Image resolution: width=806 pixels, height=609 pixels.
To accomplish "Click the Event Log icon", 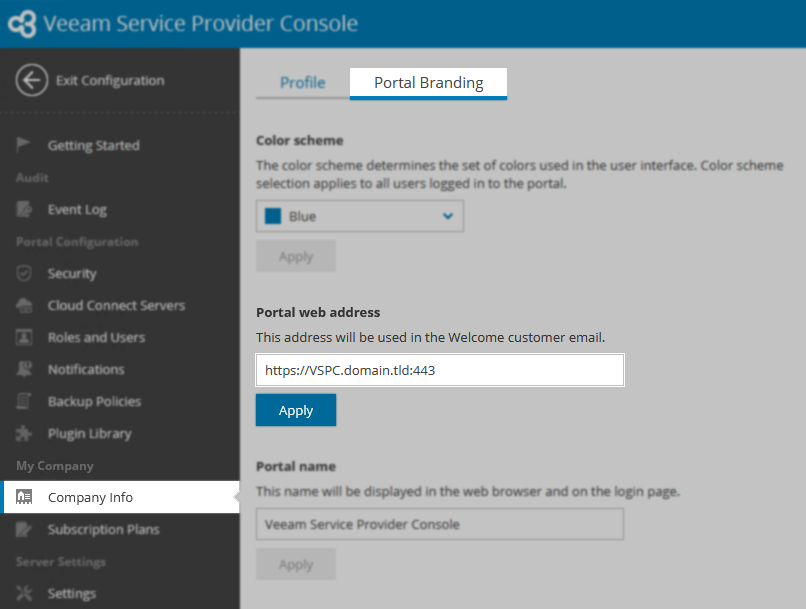I will coord(24,209).
